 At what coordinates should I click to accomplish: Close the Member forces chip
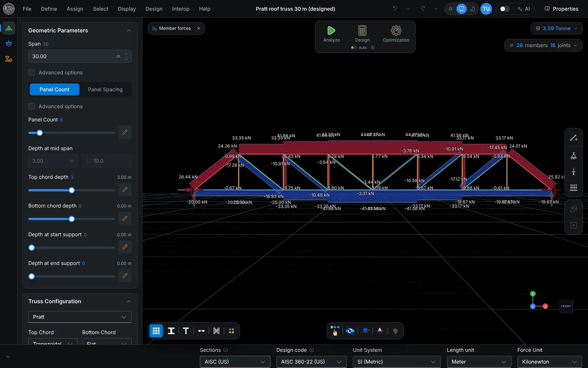pos(199,28)
